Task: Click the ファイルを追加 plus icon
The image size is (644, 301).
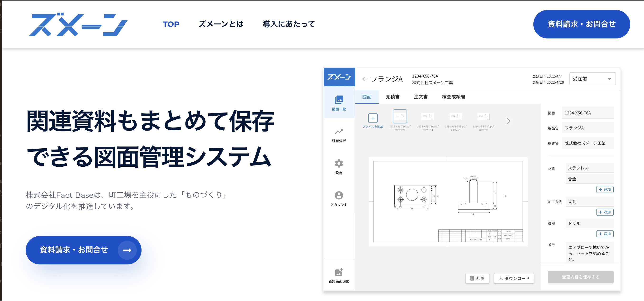Action: click(x=373, y=118)
